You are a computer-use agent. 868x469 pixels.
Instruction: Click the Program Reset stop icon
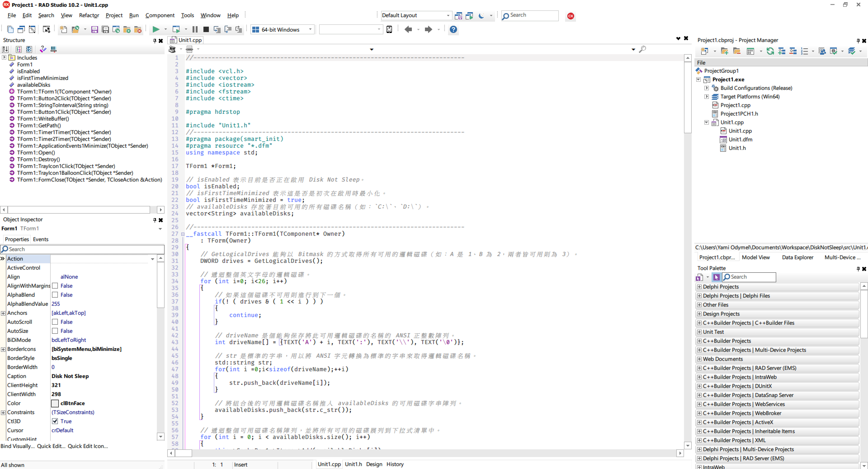pos(206,30)
